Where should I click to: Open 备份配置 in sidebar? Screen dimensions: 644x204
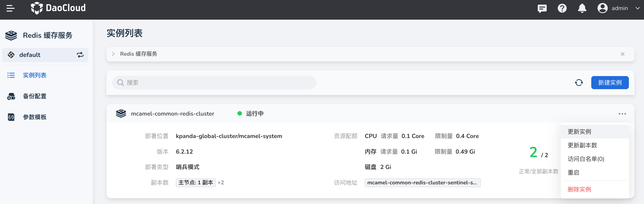tap(35, 96)
